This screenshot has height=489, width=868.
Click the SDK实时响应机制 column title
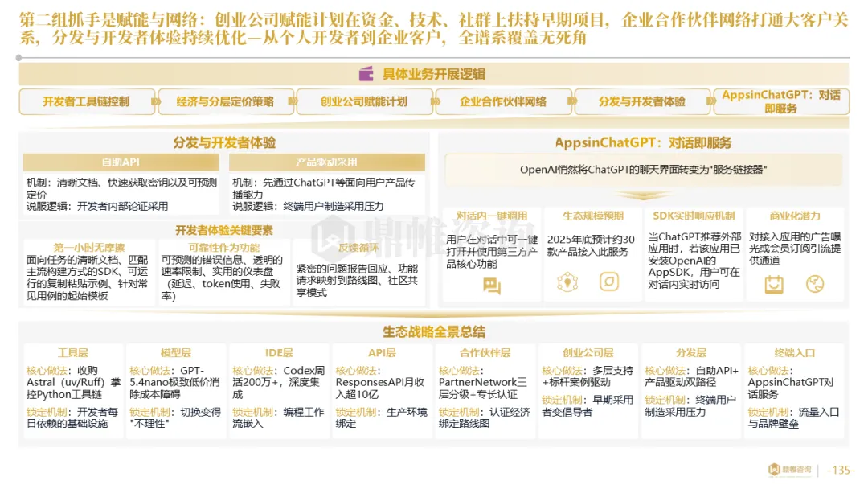694,216
